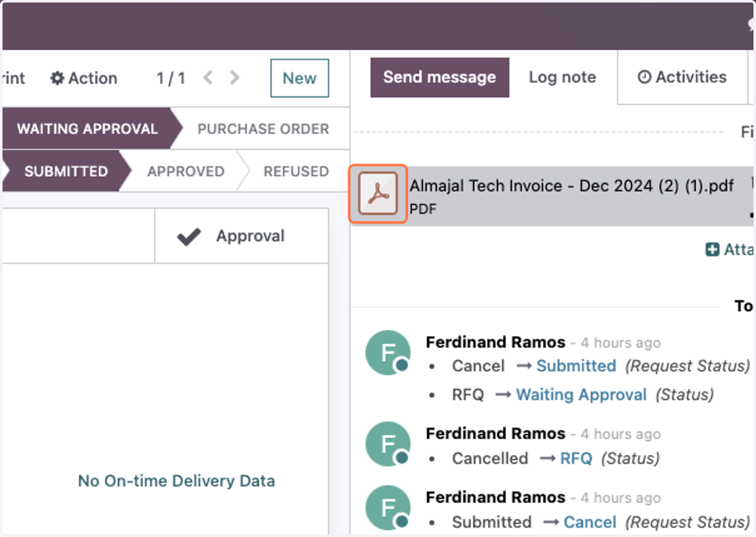Image resolution: width=756 pixels, height=537 pixels.
Task: Click Send message button
Action: [440, 77]
